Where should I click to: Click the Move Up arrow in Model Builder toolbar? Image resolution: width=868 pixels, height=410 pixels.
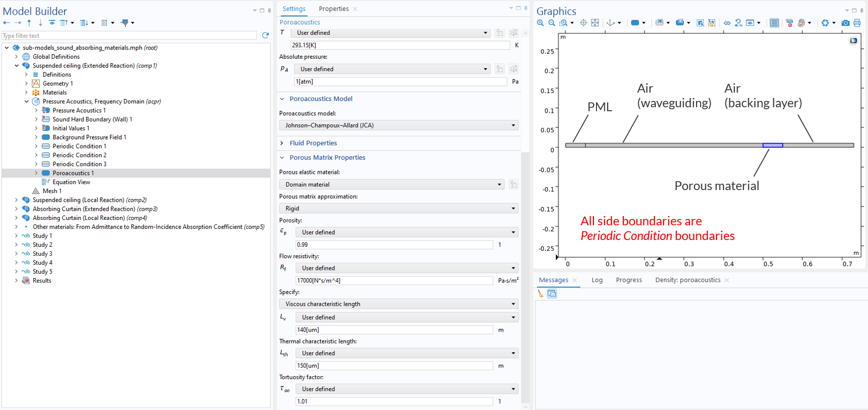click(29, 23)
